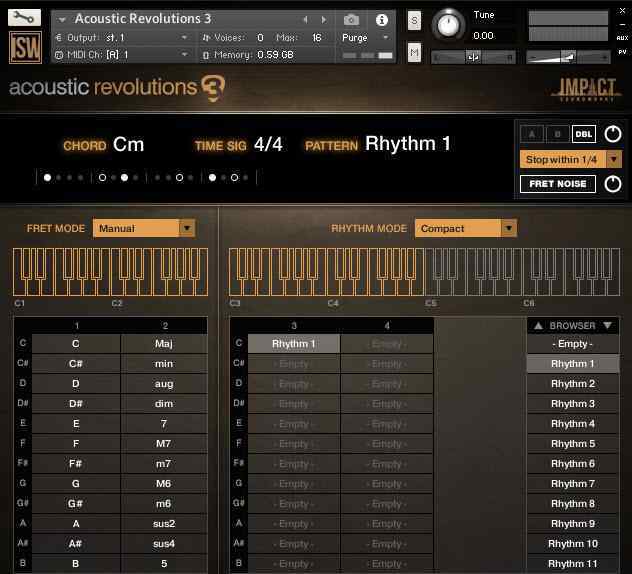Open the Fret Mode Manual dropdown
The height and width of the screenshot is (574, 632).
click(144, 228)
